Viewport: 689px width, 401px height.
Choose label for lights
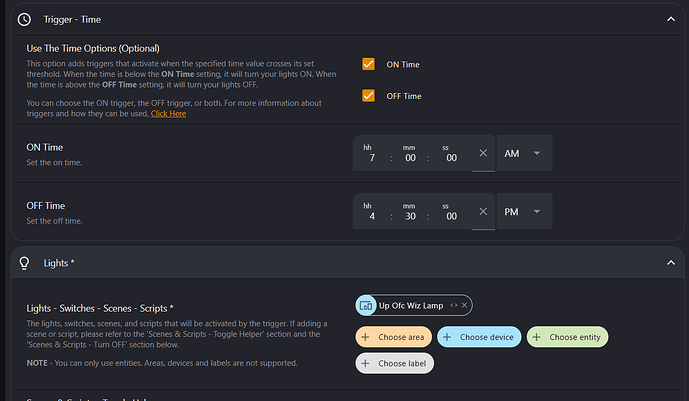point(395,363)
